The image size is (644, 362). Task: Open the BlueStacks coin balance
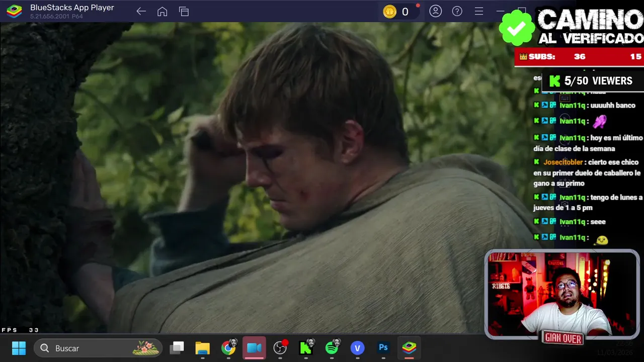tap(399, 12)
